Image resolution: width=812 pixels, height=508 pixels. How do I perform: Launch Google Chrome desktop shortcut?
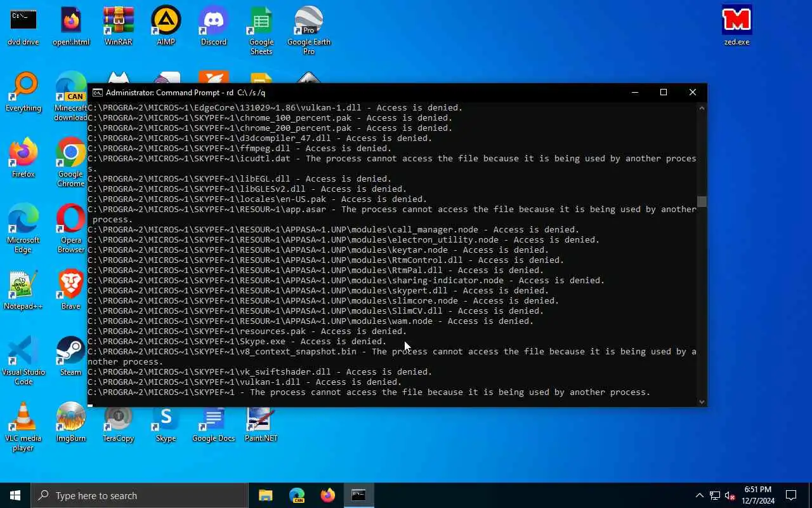point(71,163)
